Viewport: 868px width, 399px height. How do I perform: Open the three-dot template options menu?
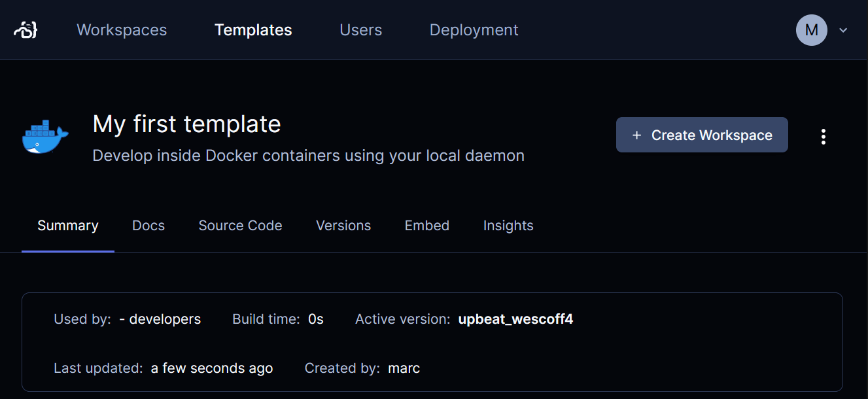(824, 136)
